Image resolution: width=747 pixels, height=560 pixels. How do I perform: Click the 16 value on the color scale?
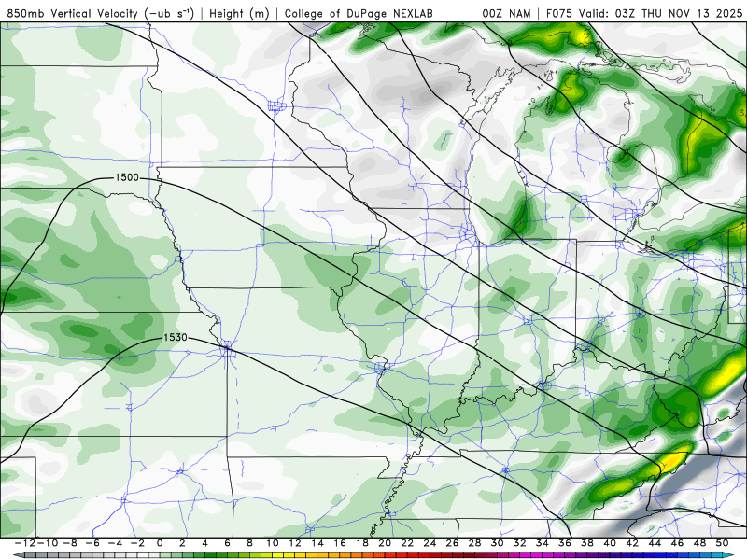pyautogui.click(x=340, y=543)
